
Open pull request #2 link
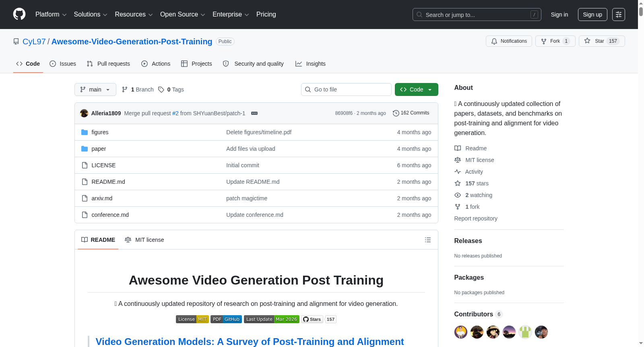(175, 113)
